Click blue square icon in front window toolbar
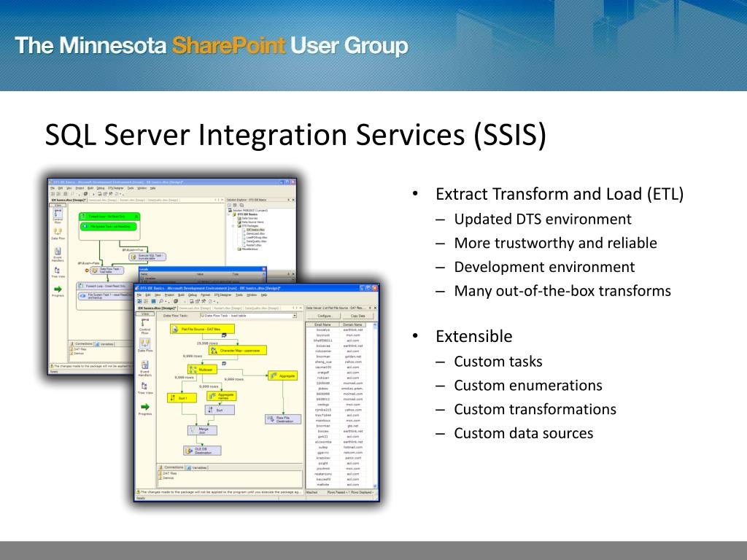 pyautogui.click(x=153, y=301)
